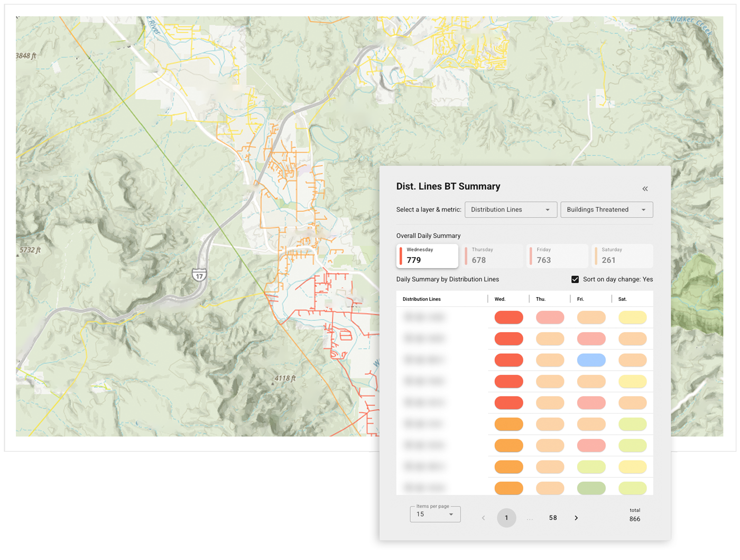Jump to page 58
The height and width of the screenshot is (560, 740).
[x=553, y=518]
